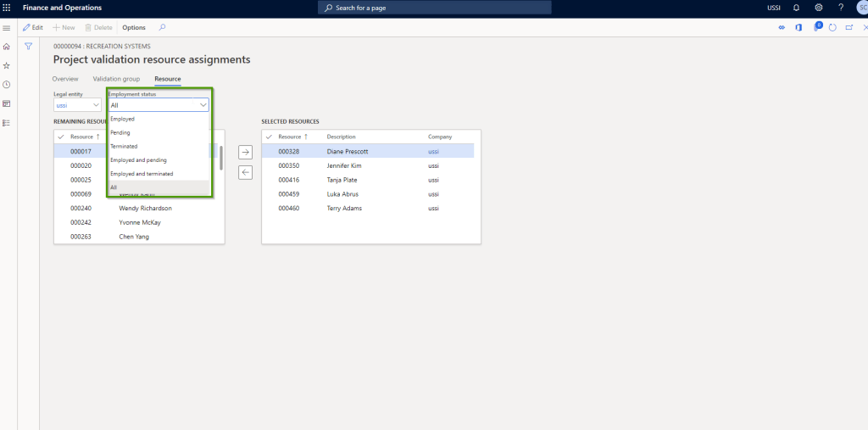Choose 'Employed and pending' from dropdown list
Viewport: 868px width, 430px height.
[x=138, y=160]
